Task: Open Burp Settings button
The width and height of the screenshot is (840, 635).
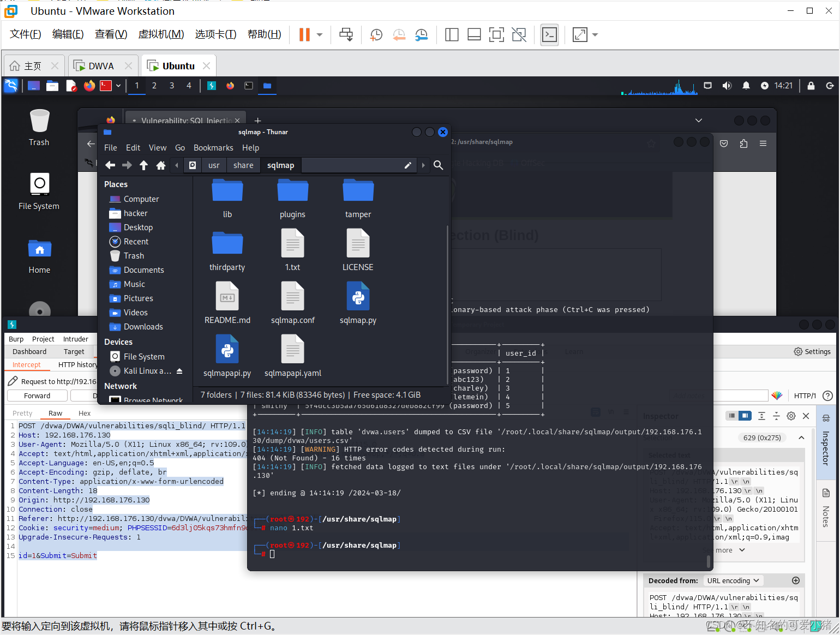Action: [812, 352]
